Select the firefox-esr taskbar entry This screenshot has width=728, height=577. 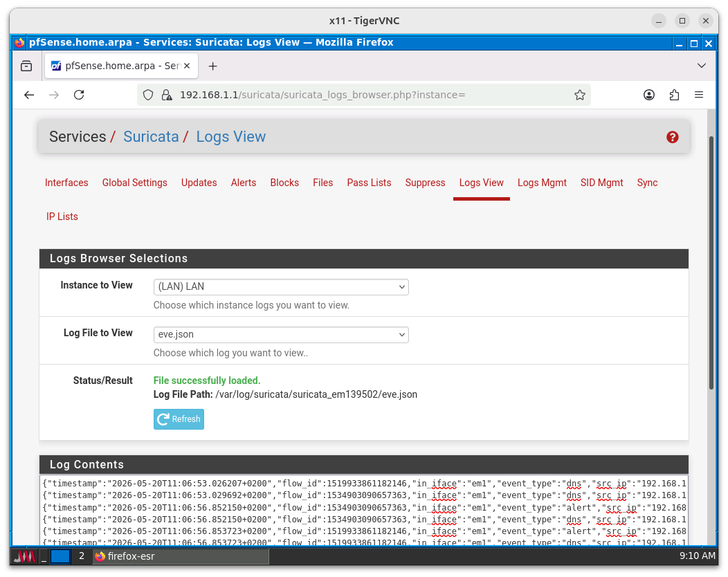[181, 556]
